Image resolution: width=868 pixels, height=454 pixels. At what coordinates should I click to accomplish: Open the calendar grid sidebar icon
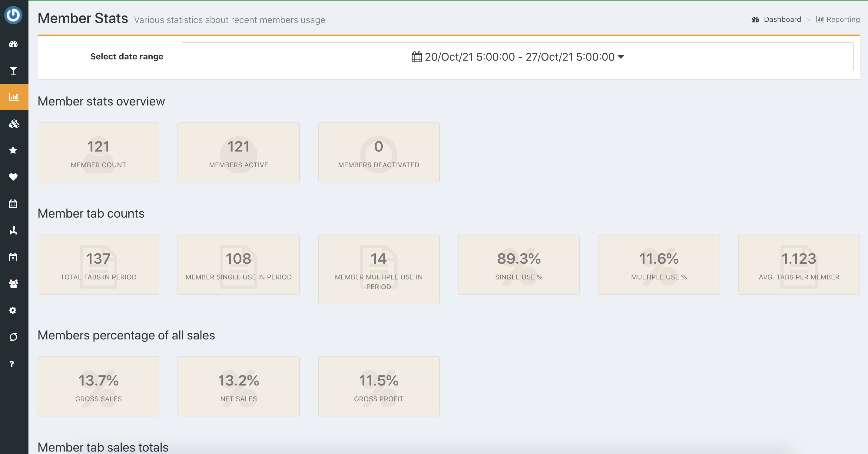pyautogui.click(x=14, y=204)
